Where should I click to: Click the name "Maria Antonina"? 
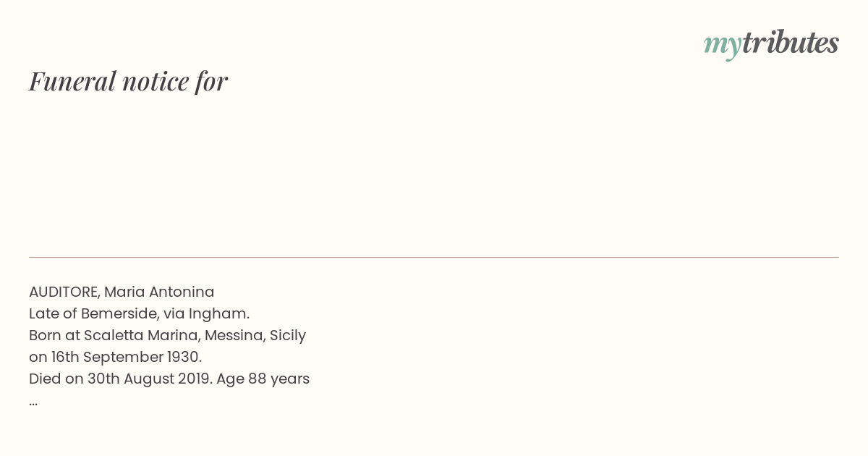click(159, 292)
